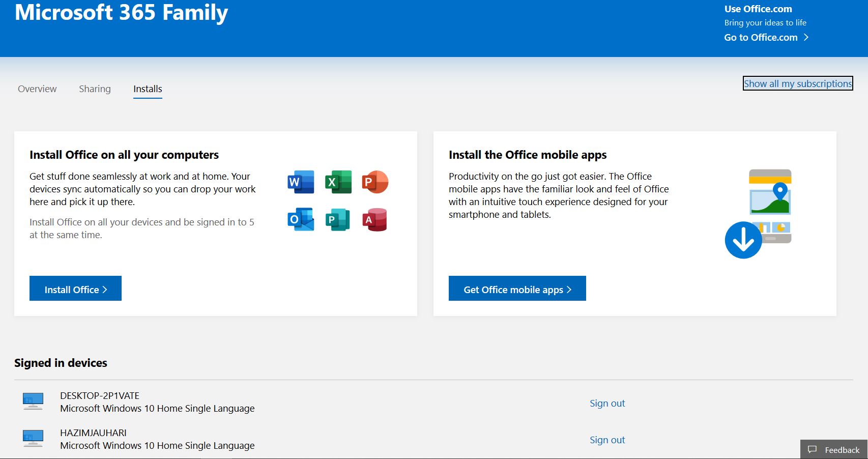Follow the Go to Office.com link
The image size is (868, 459).
766,37
